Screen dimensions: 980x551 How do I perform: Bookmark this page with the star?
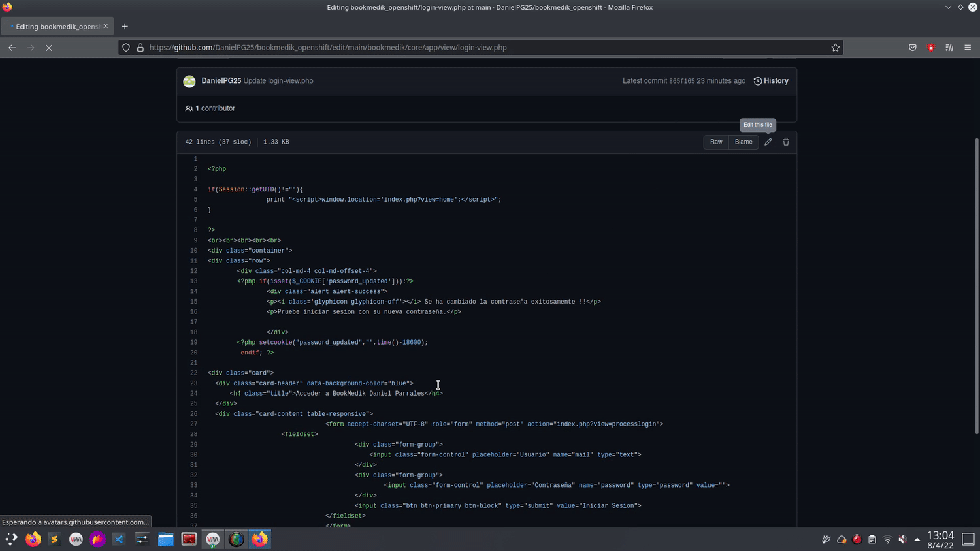point(835,48)
